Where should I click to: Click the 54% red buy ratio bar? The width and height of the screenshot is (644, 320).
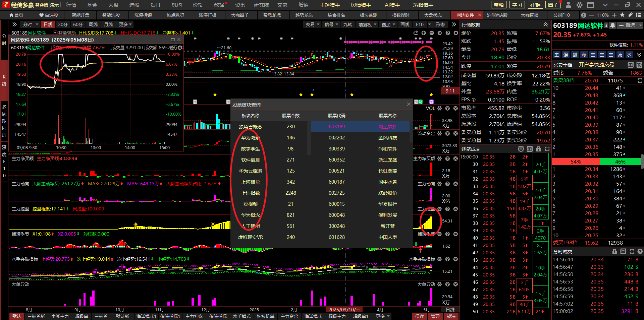[576, 162]
